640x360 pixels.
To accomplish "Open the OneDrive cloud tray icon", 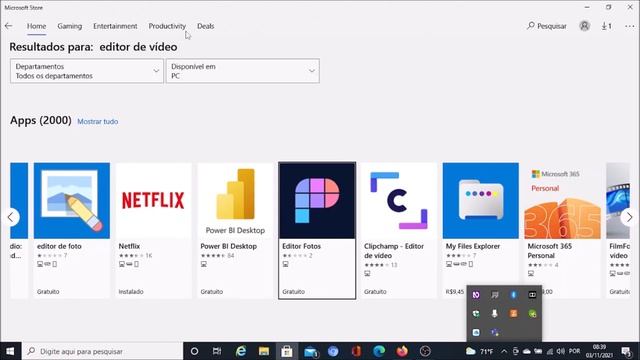I will pyautogui.click(x=527, y=351).
